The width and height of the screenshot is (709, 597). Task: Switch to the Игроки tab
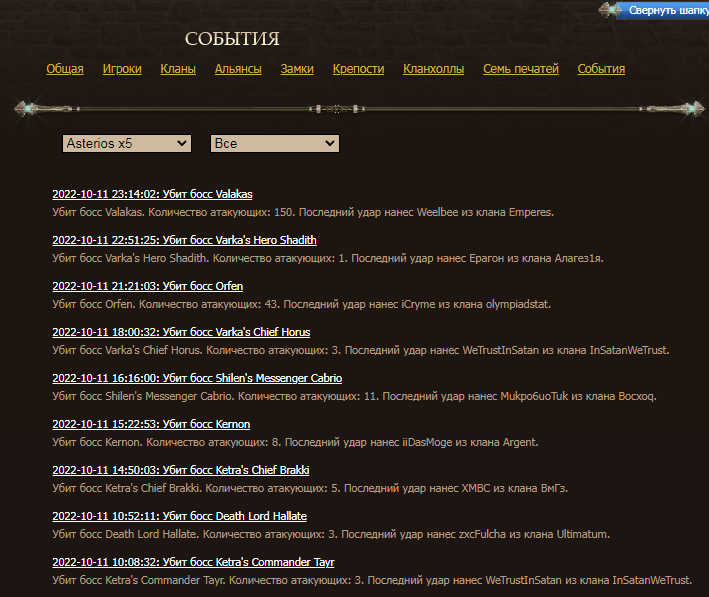tap(122, 69)
